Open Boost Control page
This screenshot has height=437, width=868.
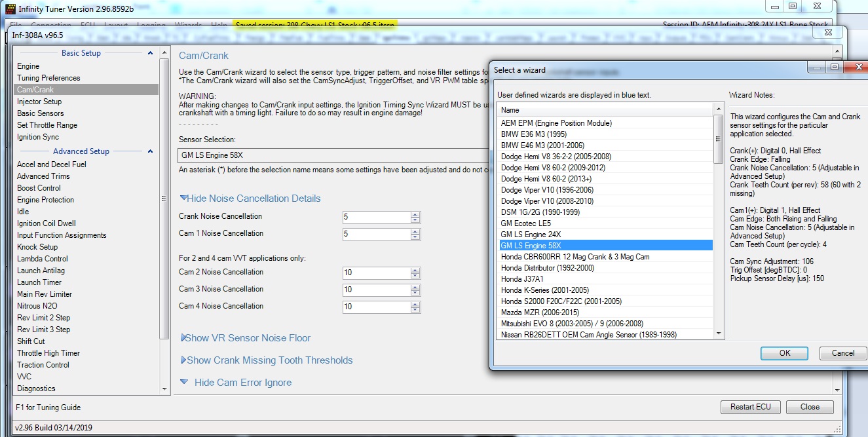39,188
